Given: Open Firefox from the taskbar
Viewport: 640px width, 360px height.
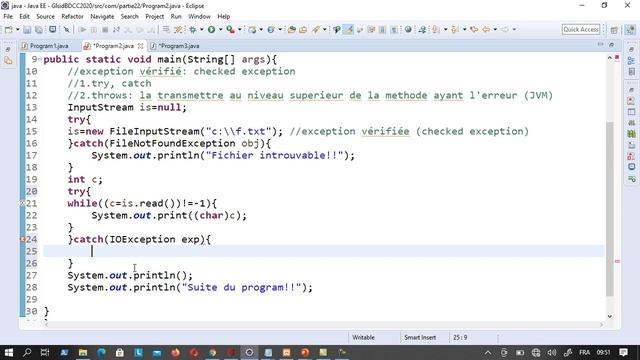Looking at the screenshot, I should click(x=176, y=352).
